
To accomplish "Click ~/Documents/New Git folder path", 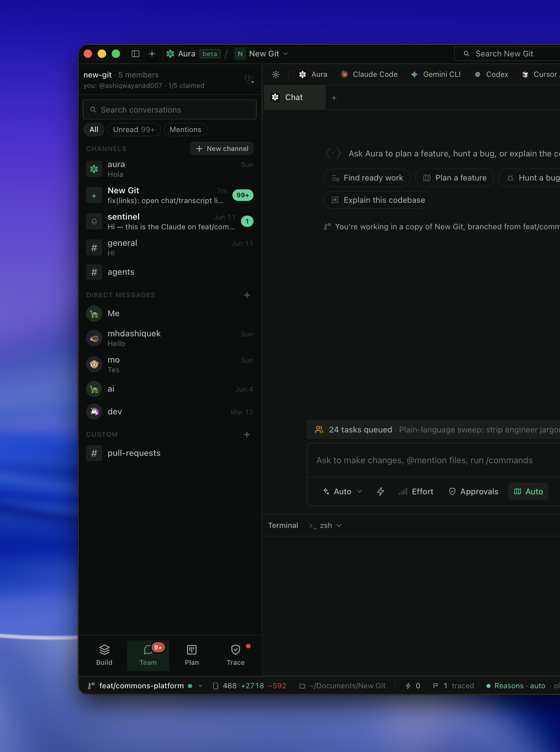I will pyautogui.click(x=342, y=686).
